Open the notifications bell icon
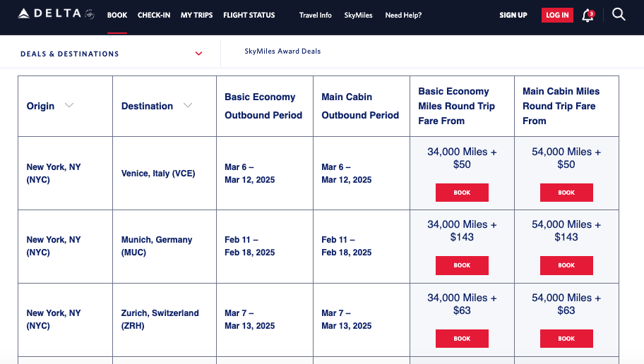Viewport: 644px width, 364px height. coord(588,16)
